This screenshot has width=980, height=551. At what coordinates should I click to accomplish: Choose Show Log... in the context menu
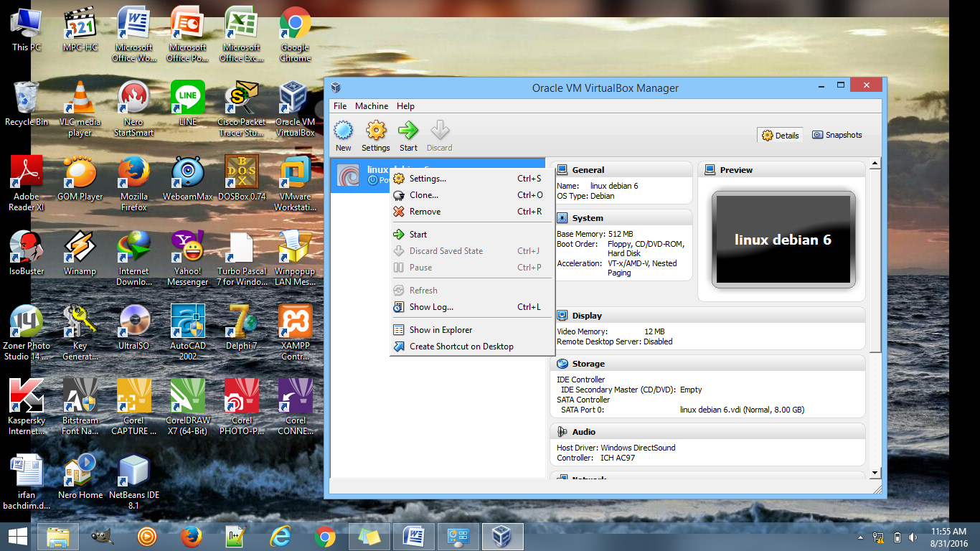coord(472,307)
